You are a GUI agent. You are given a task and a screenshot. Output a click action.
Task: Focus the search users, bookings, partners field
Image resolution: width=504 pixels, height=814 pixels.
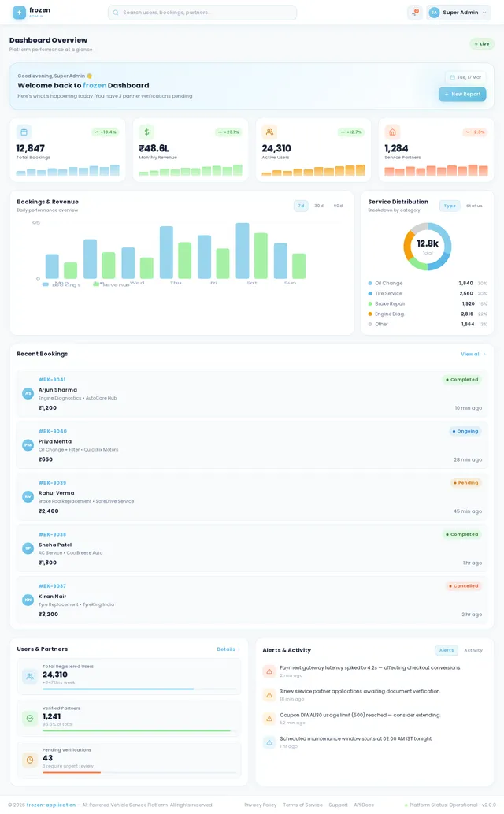point(202,13)
